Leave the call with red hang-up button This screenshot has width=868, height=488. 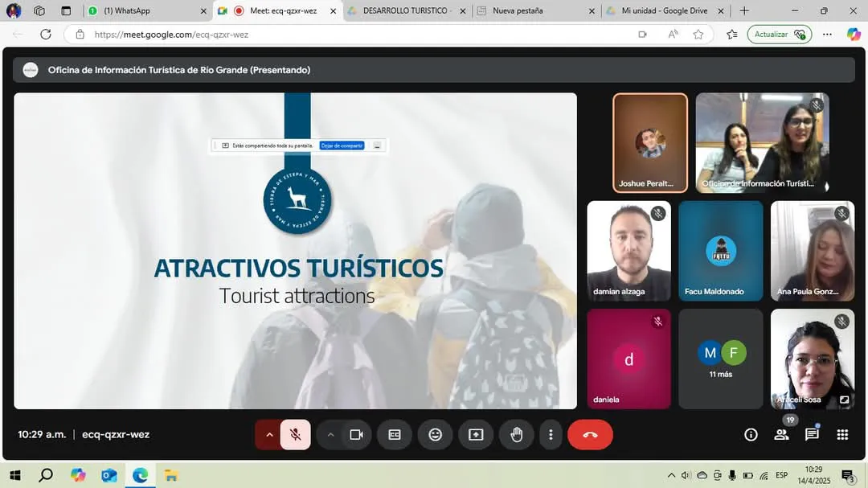pos(590,435)
